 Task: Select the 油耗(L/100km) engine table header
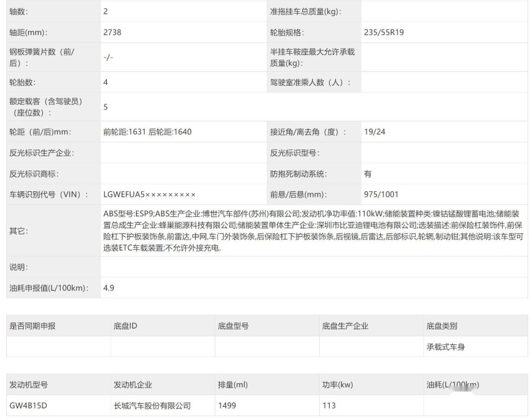pos(453,385)
